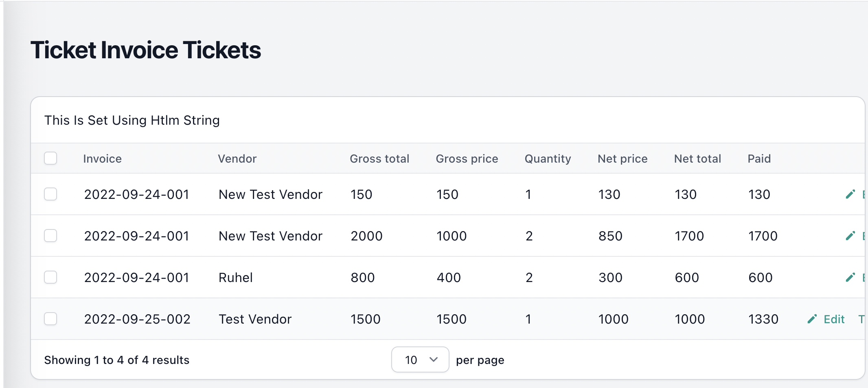Mark the checkbox for invoice 2022-09-25-002
868x388 pixels.
pos(50,319)
